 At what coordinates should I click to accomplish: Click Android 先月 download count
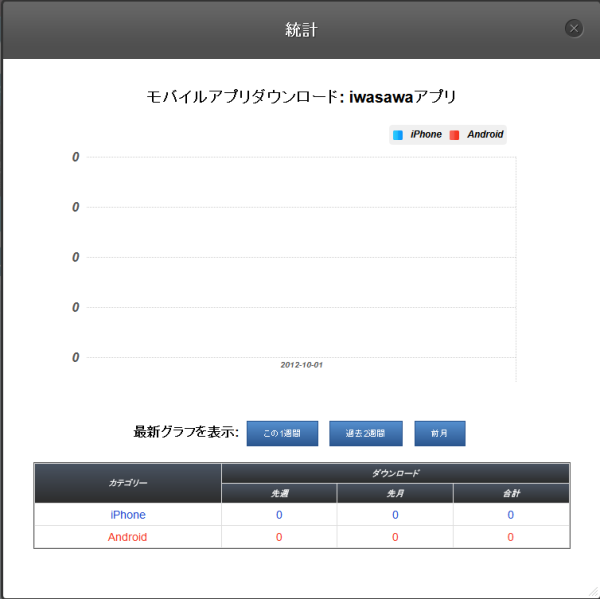[395, 537]
